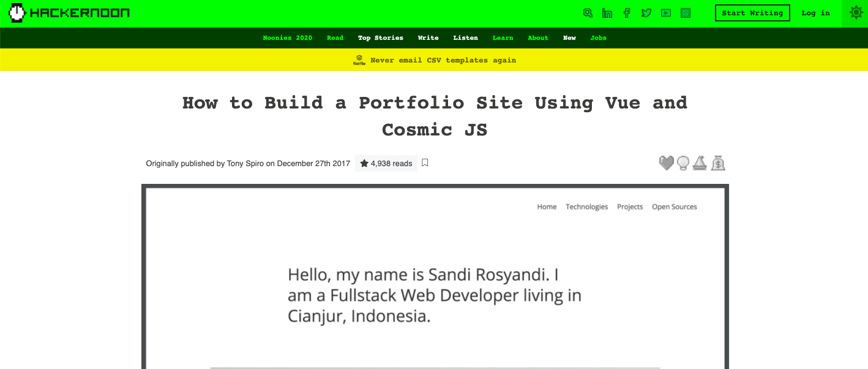This screenshot has width=868, height=369.
Task: React with the money bag emoji
Action: pos(718,163)
